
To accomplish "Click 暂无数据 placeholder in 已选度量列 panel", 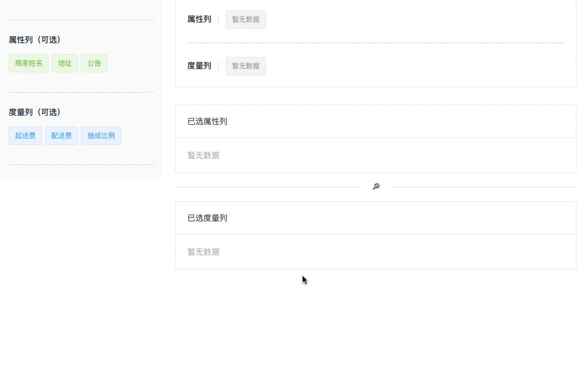I will coord(203,252).
